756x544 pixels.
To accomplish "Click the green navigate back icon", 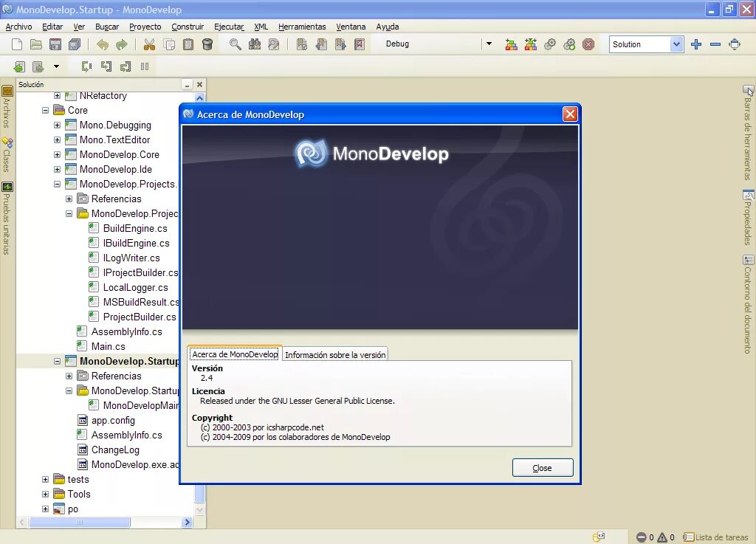I will pos(19,66).
